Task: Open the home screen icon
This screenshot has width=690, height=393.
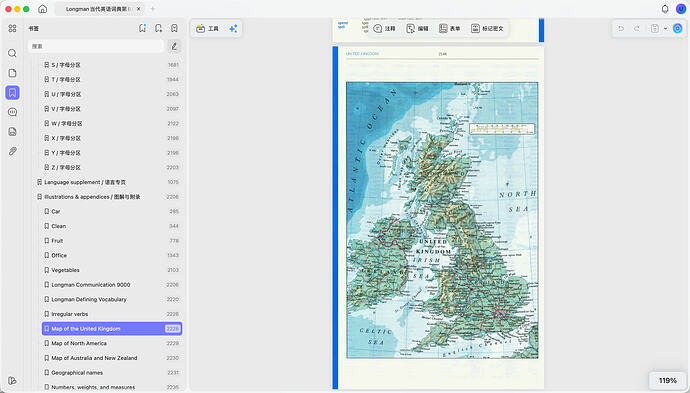Action: tap(43, 9)
